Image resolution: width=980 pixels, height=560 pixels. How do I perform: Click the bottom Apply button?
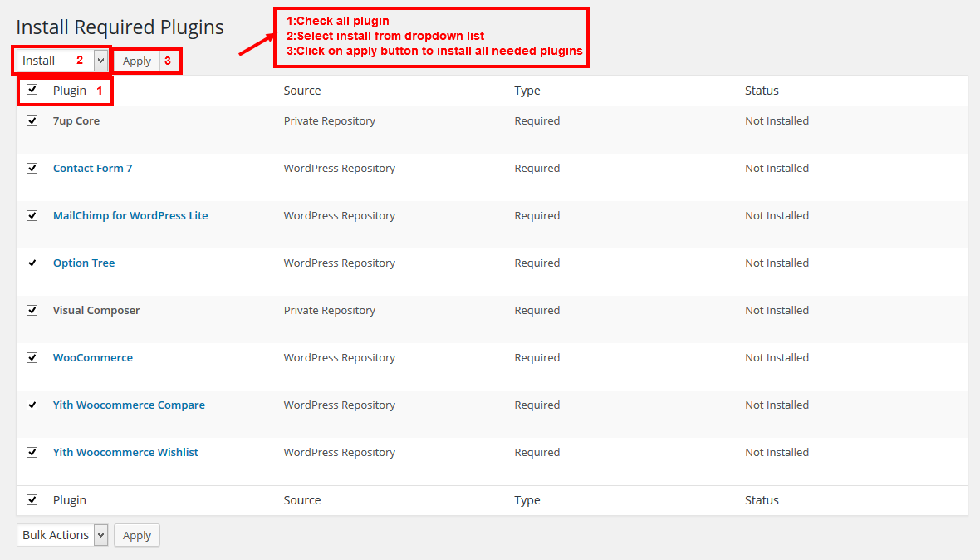pos(137,535)
